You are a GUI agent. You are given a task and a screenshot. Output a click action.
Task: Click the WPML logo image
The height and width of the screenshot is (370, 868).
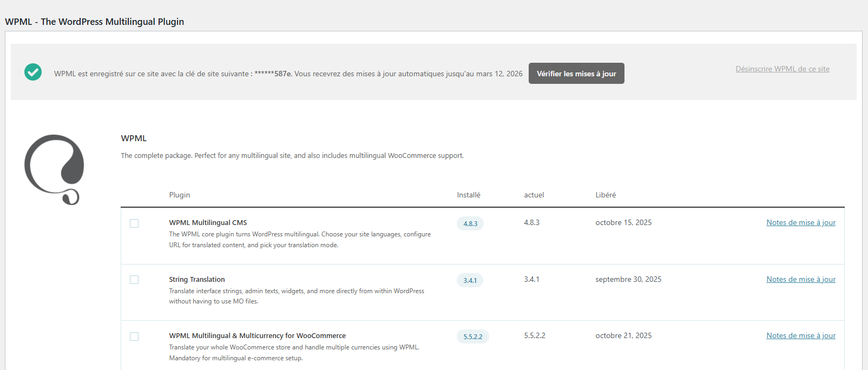(x=54, y=169)
